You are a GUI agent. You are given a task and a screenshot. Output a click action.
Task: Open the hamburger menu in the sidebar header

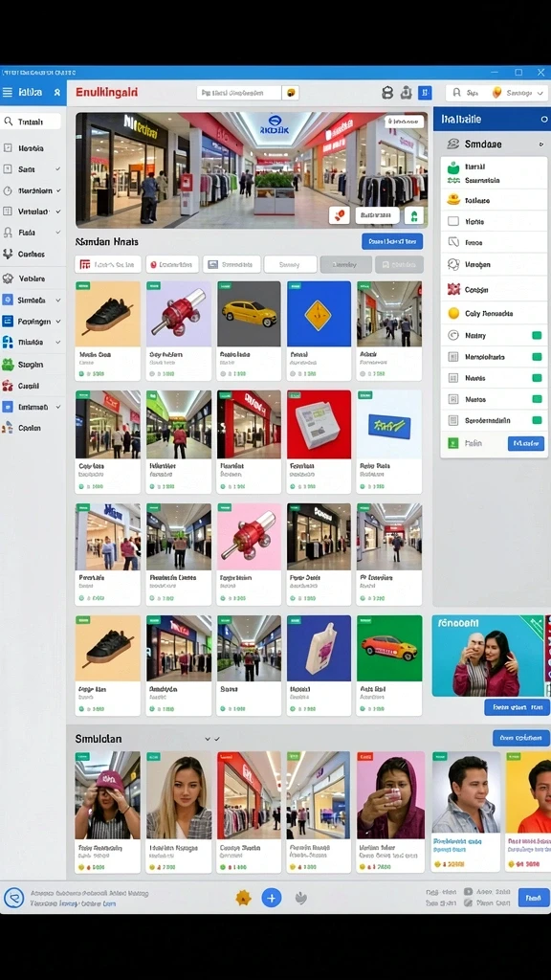[8, 93]
